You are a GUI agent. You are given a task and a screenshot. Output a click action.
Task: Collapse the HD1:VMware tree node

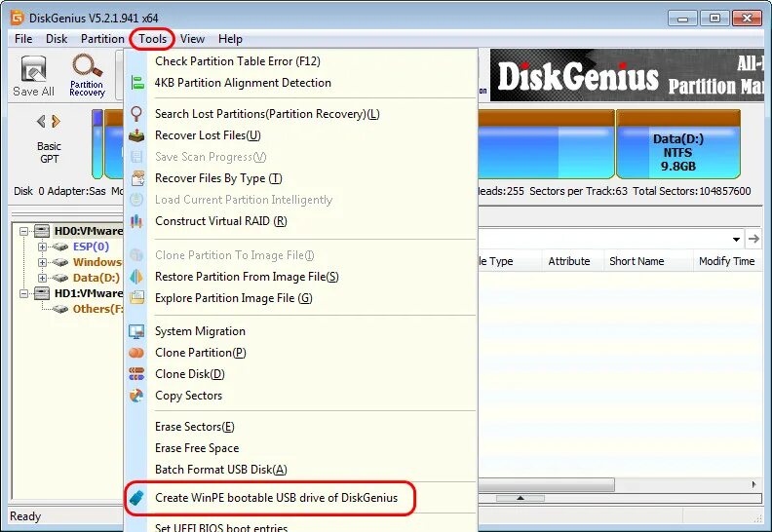(x=23, y=293)
